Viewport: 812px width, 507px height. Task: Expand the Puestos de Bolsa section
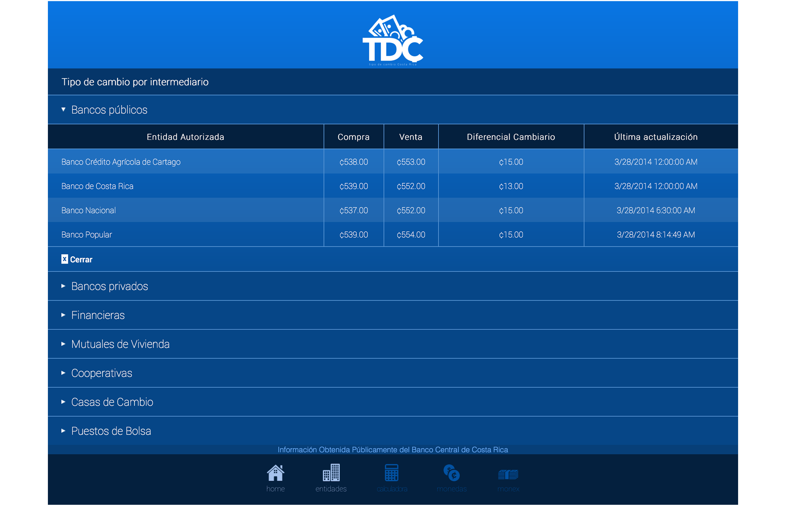tap(111, 431)
